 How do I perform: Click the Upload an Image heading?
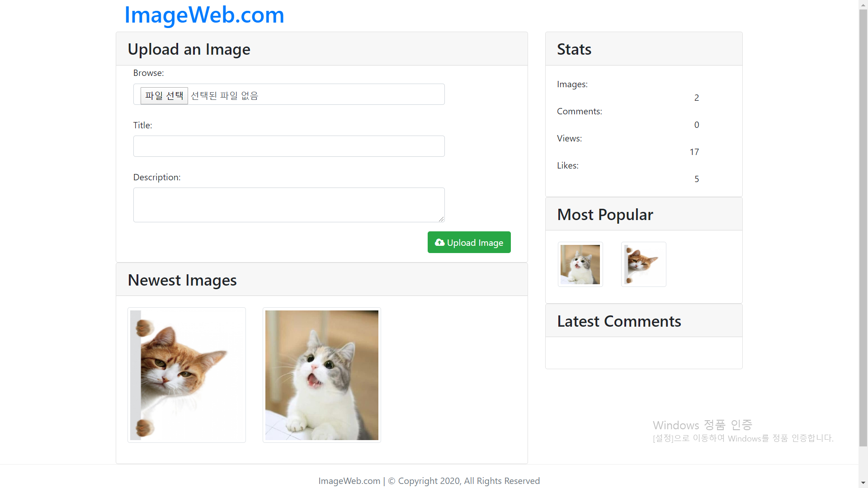pyautogui.click(x=189, y=49)
